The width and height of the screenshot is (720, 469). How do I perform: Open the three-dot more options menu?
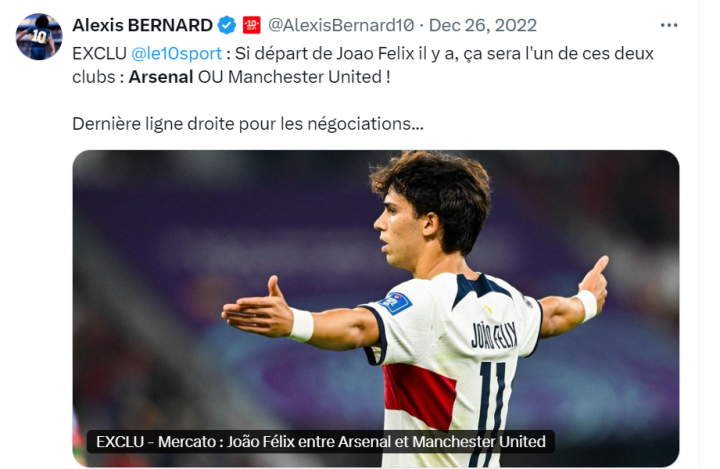(668, 25)
